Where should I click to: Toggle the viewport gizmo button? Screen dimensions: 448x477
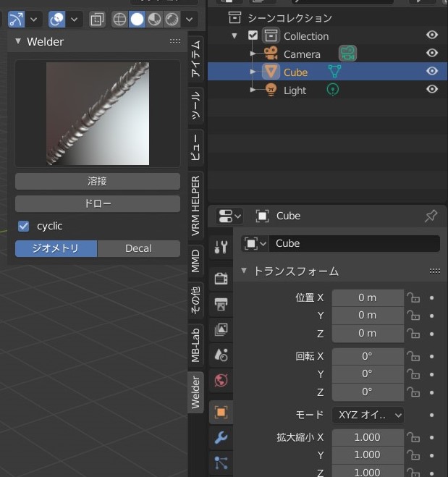click(x=16, y=20)
